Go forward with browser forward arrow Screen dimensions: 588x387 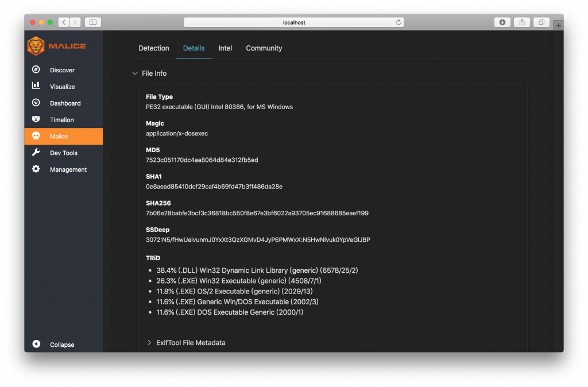75,22
